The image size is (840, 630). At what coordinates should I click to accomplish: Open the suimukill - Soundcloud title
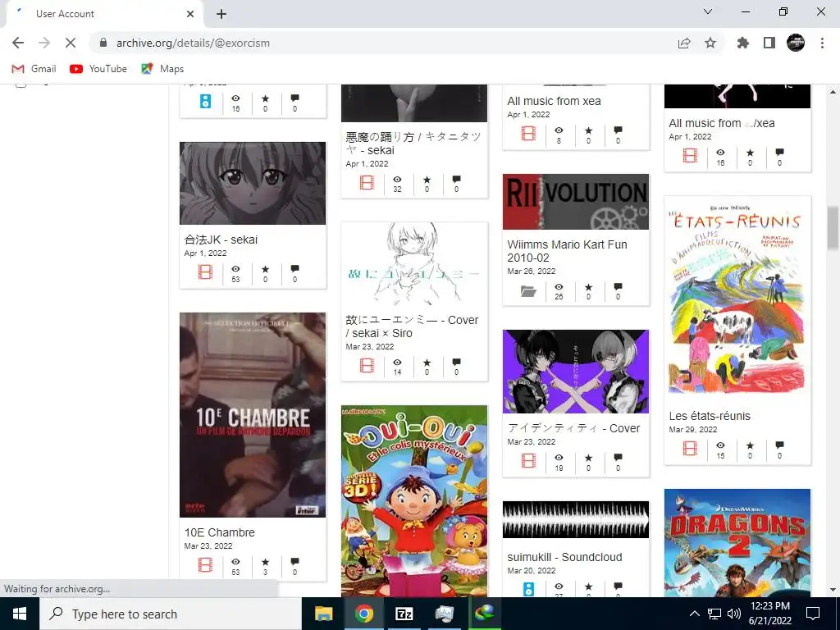click(564, 557)
